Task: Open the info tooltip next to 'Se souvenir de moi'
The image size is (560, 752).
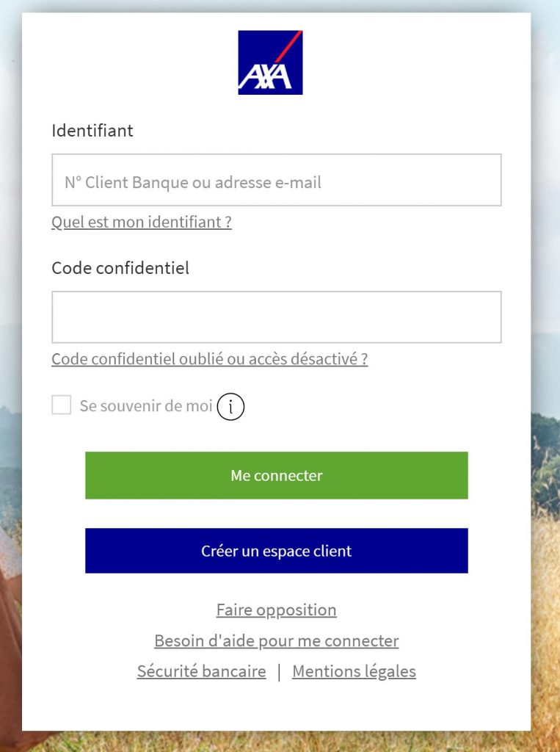Action: click(230, 406)
